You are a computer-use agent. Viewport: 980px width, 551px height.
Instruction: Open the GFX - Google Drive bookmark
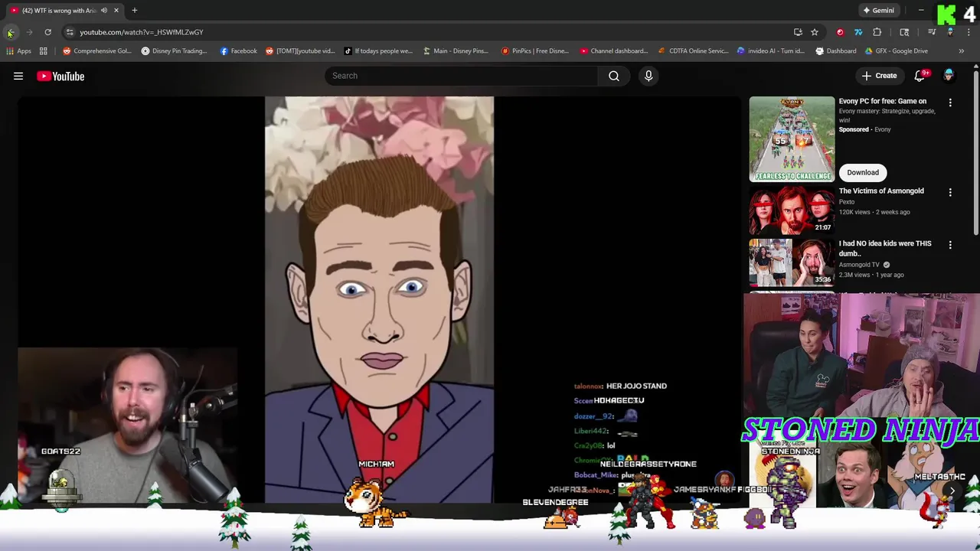[x=896, y=51]
